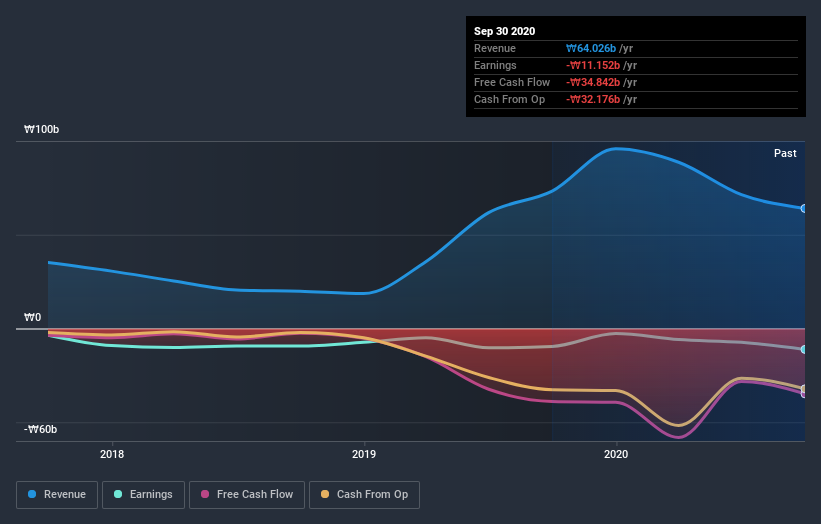Click the 2019 x-axis label

tap(364, 454)
